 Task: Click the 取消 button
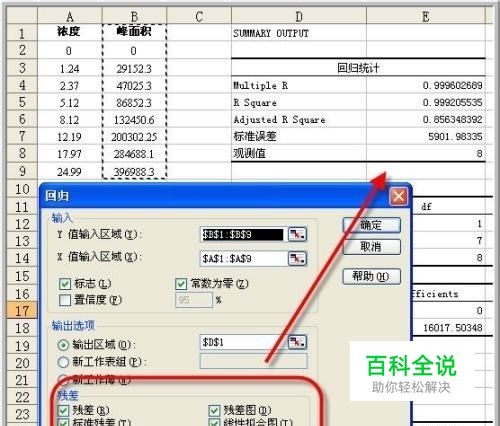[x=372, y=247]
